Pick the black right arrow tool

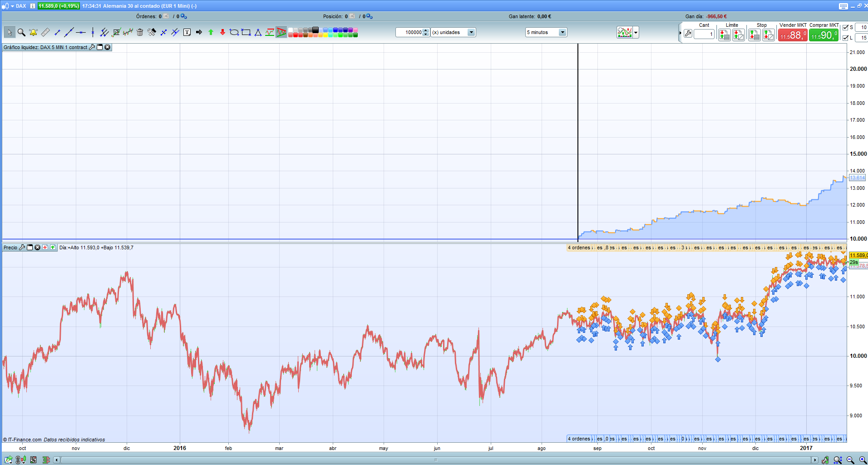(x=199, y=32)
